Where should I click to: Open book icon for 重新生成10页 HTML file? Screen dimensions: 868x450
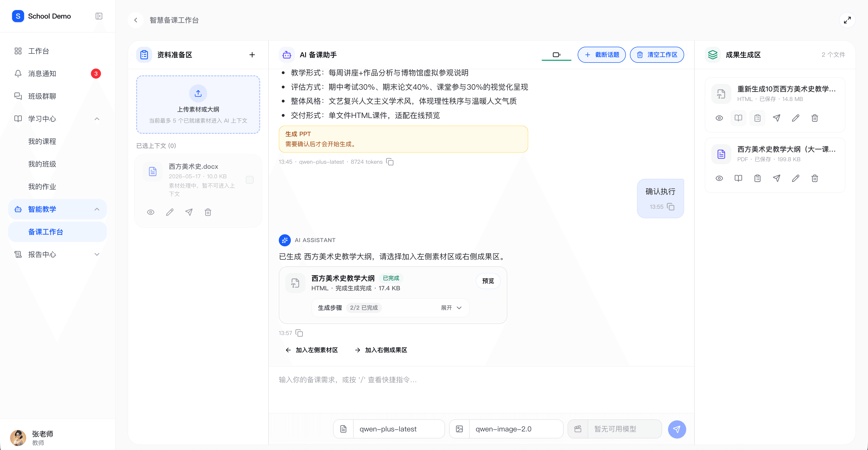tap(738, 118)
